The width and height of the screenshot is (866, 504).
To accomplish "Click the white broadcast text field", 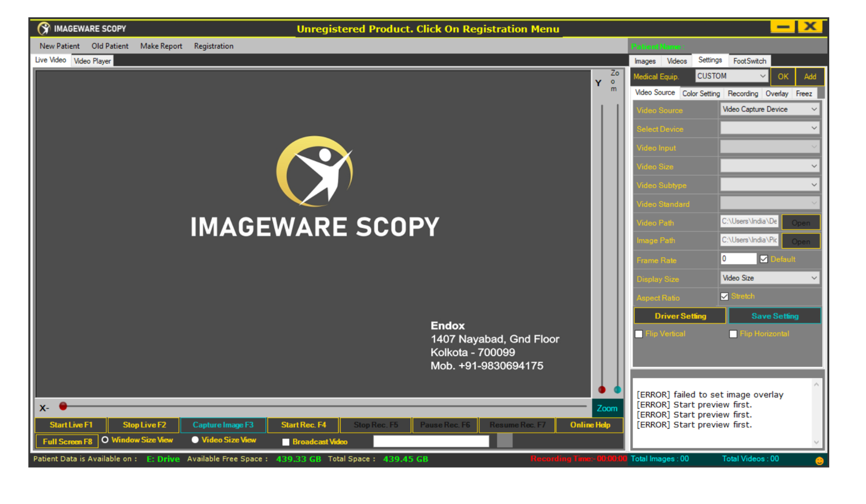I will click(x=431, y=441).
